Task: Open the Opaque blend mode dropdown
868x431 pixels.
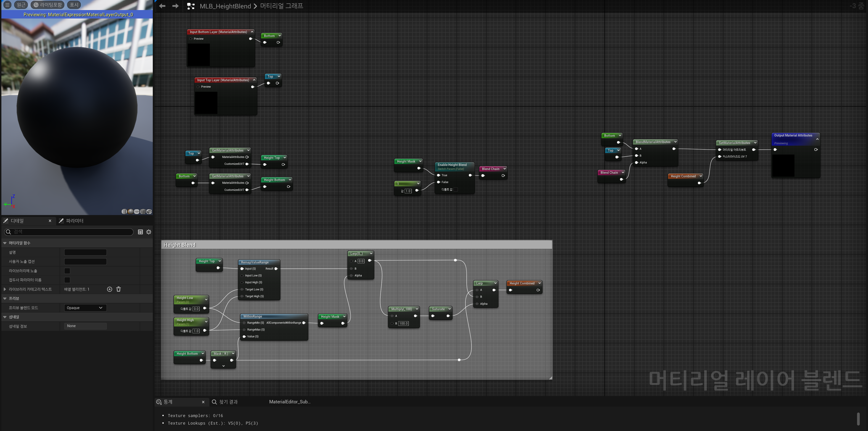Action: pyautogui.click(x=85, y=308)
